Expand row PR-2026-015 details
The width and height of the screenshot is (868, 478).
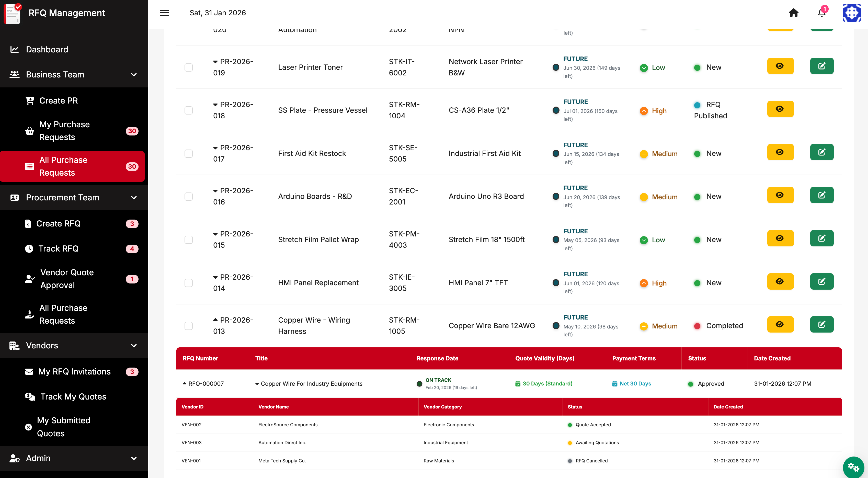click(x=215, y=234)
